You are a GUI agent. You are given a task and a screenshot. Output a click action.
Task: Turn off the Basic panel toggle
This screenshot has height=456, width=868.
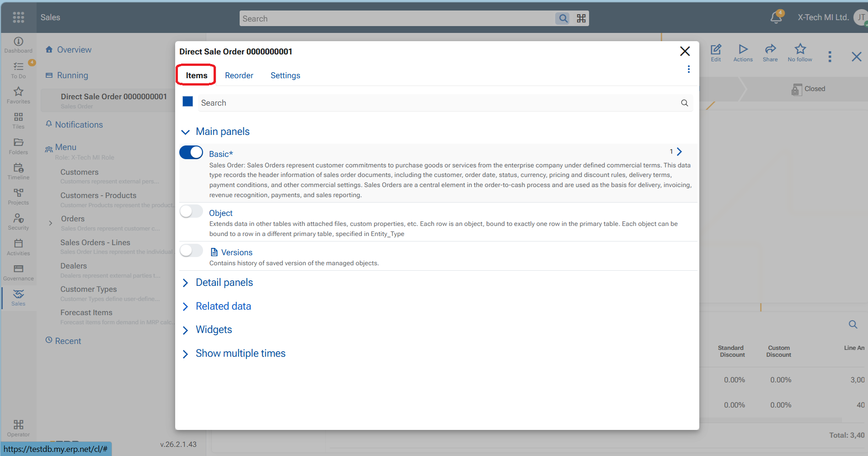(x=191, y=152)
